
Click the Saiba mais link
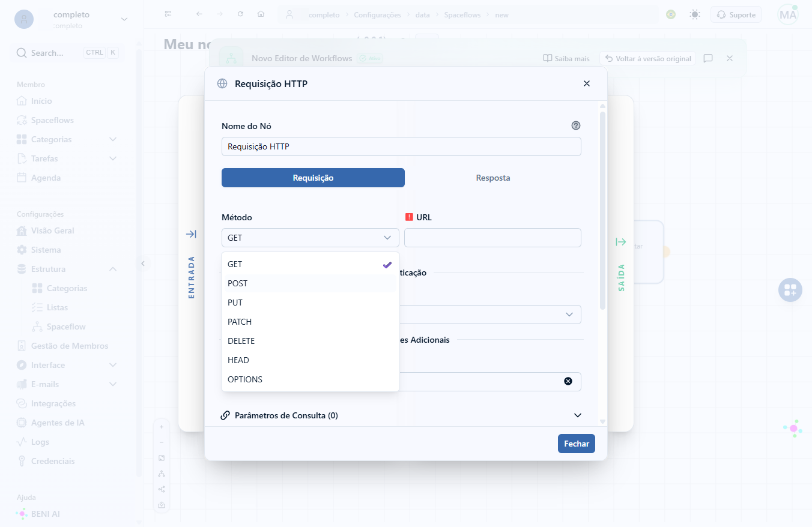coord(566,58)
